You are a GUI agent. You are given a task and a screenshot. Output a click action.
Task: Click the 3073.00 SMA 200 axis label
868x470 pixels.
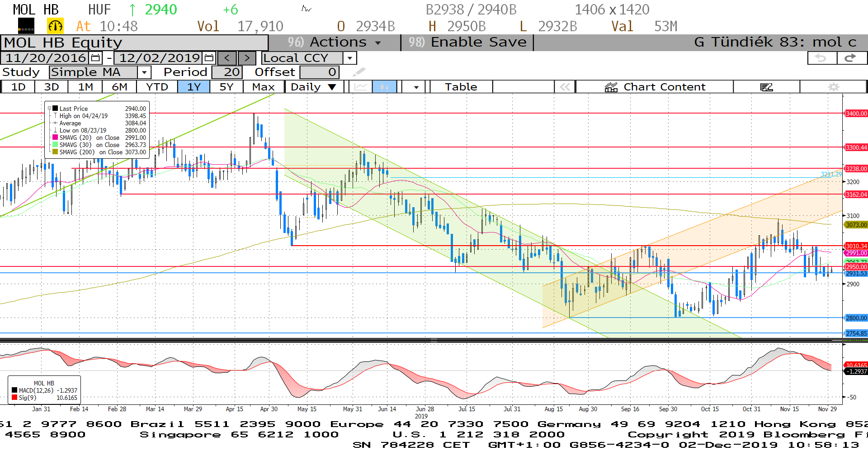(x=856, y=225)
